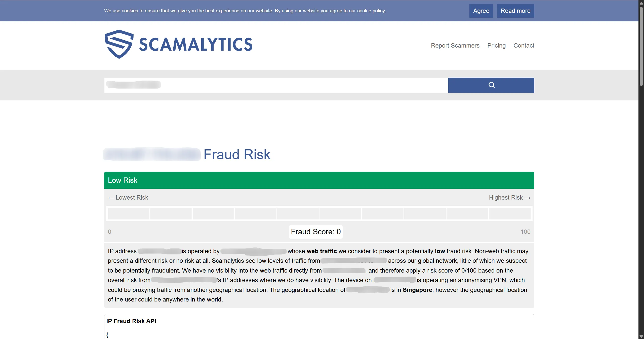Viewport: 644px width, 339px height.
Task: Click the scrollbar down arrow
Action: coord(641,336)
